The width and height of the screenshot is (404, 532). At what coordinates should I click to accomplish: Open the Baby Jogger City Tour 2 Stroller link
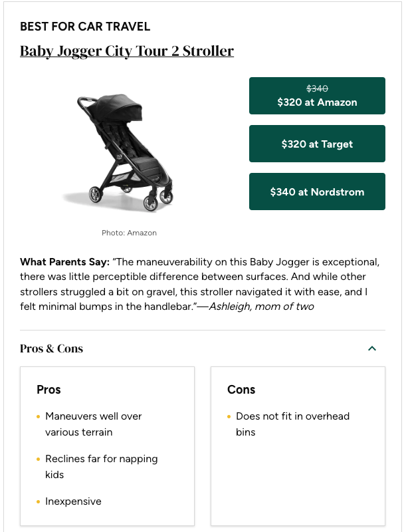pos(127,51)
